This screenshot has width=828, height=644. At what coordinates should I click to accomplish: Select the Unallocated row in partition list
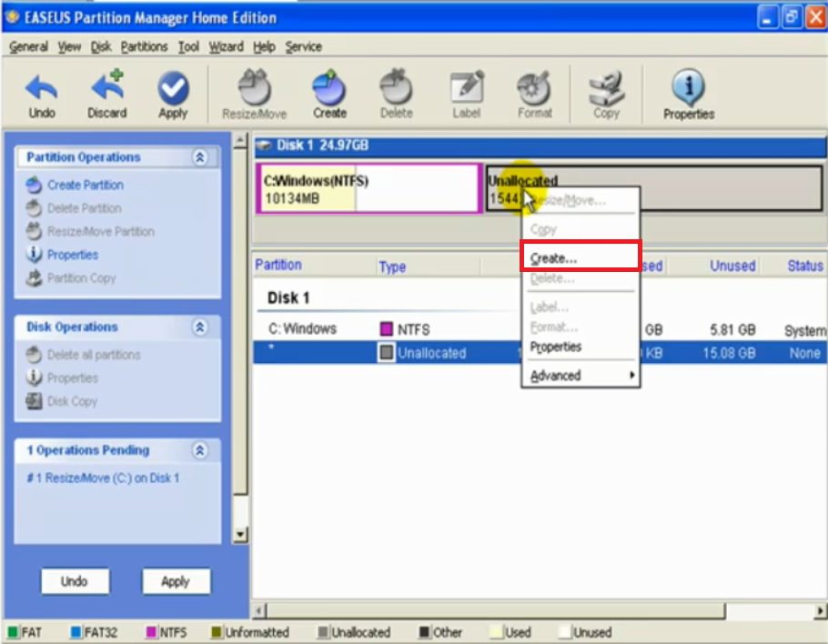[x=540, y=353]
